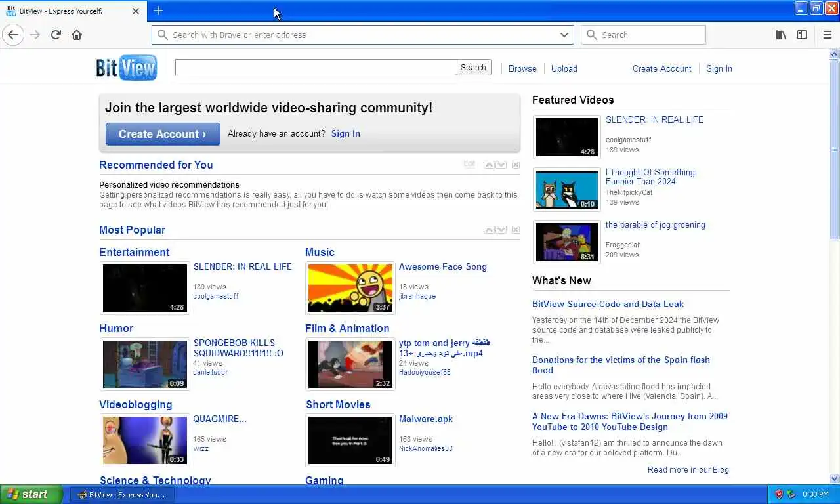This screenshot has width=840, height=504.
Task: Open the Entertainment category
Action: click(x=134, y=252)
